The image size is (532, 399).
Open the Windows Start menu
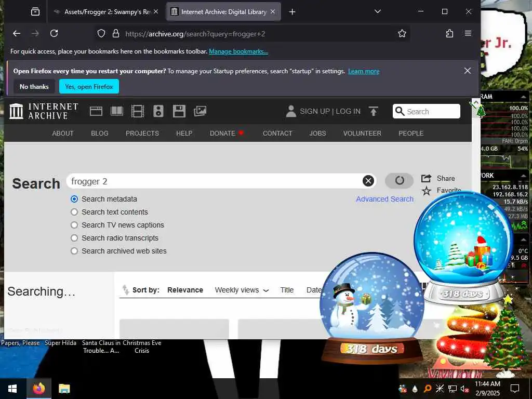13,389
